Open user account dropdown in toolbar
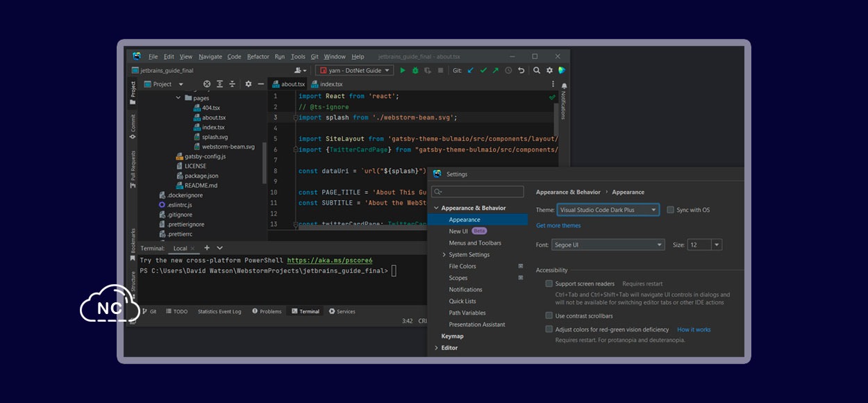The image size is (868, 403). point(300,70)
